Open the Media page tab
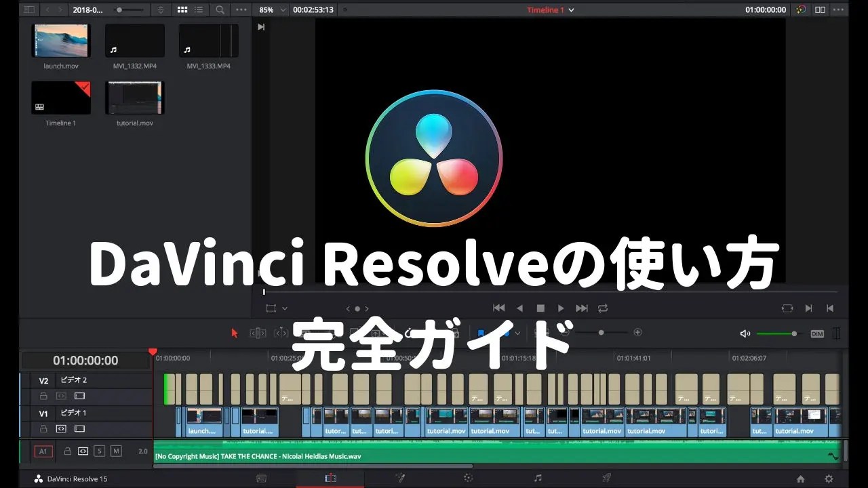This screenshot has height=488, width=868. [x=261, y=479]
